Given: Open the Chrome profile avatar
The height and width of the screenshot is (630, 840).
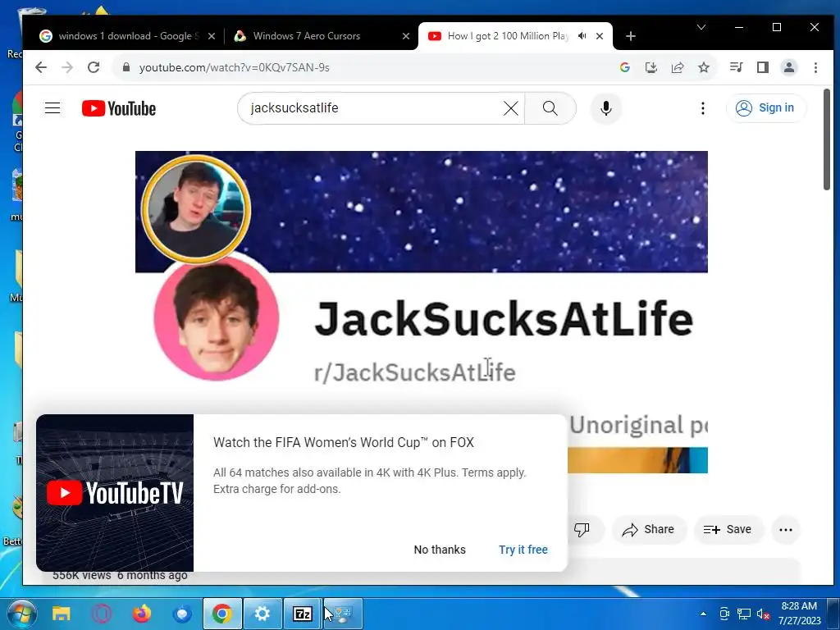Looking at the screenshot, I should tap(789, 67).
